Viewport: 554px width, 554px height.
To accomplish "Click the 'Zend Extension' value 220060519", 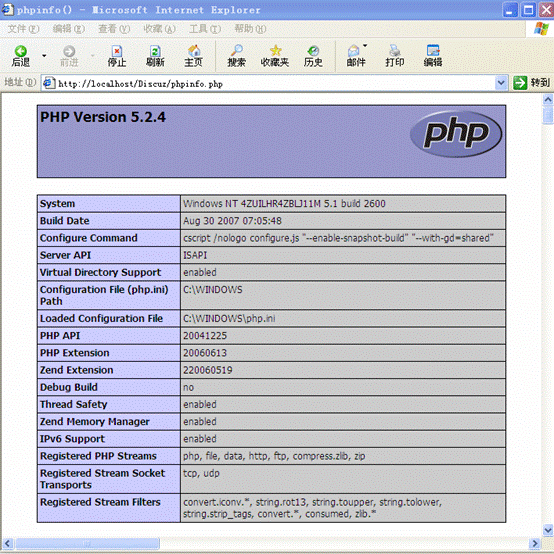I will [208, 370].
